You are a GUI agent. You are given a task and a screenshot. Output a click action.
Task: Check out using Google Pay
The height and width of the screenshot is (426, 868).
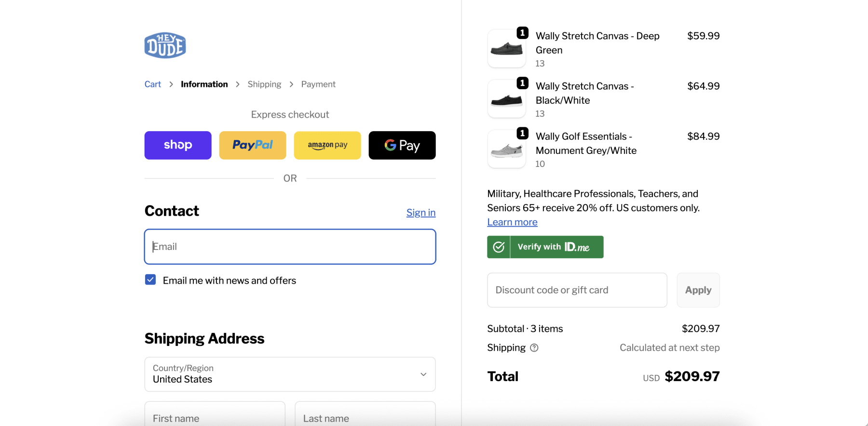(402, 145)
